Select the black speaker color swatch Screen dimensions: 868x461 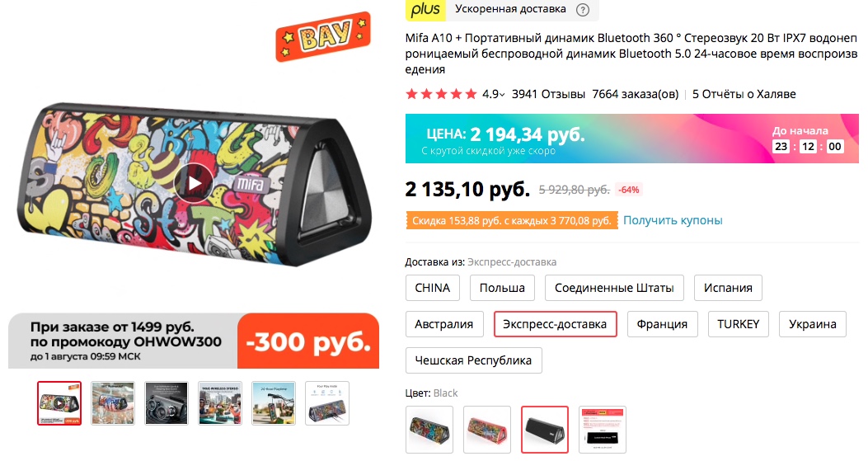tap(545, 430)
